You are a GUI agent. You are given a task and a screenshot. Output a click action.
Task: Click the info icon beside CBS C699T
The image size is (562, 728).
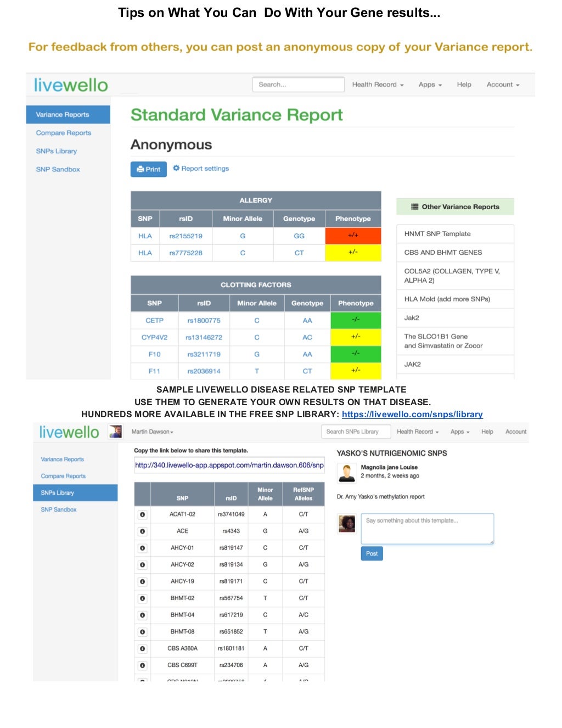pyautogui.click(x=143, y=665)
